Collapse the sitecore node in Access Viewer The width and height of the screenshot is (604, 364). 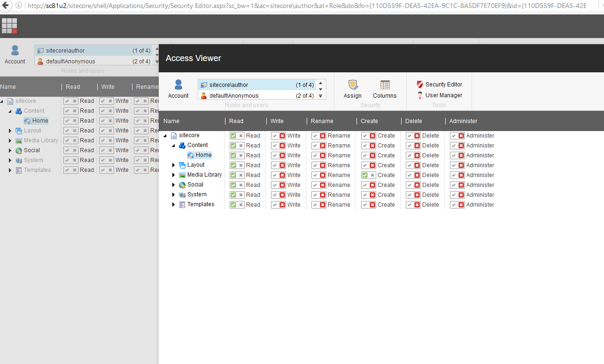pos(165,136)
